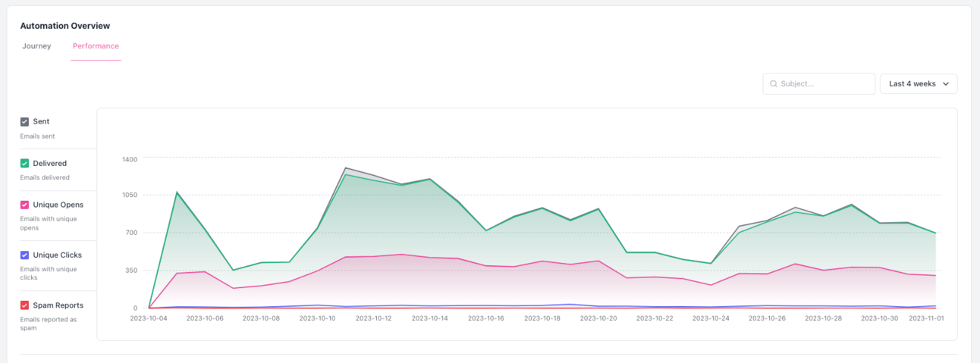The width and height of the screenshot is (980, 363).
Task: Click the 1400 y-axis gridline label
Action: [x=129, y=159]
